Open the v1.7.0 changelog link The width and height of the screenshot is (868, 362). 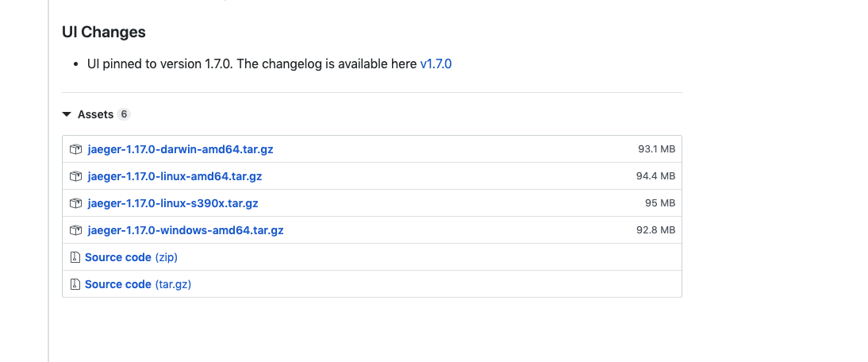[x=436, y=64]
